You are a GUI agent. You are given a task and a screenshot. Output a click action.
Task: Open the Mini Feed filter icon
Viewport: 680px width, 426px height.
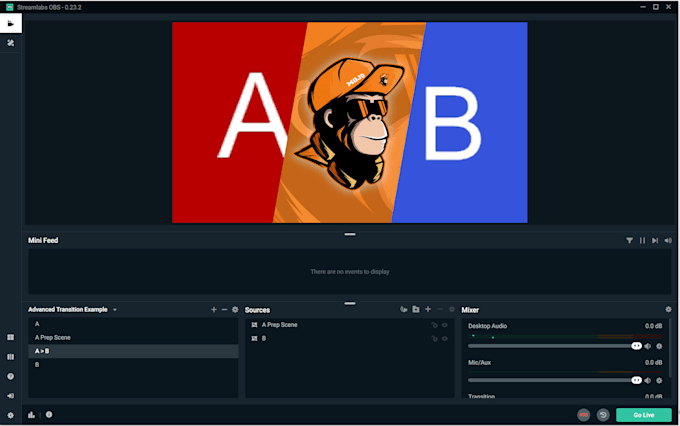point(629,240)
